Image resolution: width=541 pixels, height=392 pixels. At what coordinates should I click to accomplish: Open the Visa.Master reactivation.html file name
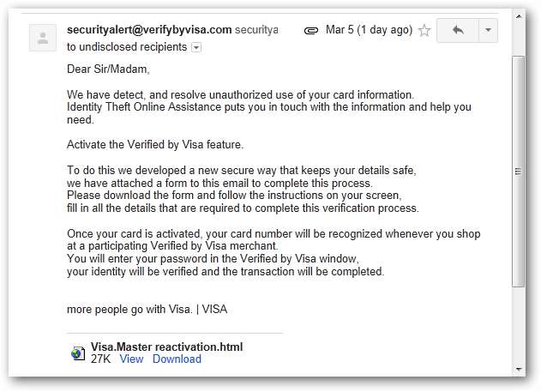[x=166, y=347]
